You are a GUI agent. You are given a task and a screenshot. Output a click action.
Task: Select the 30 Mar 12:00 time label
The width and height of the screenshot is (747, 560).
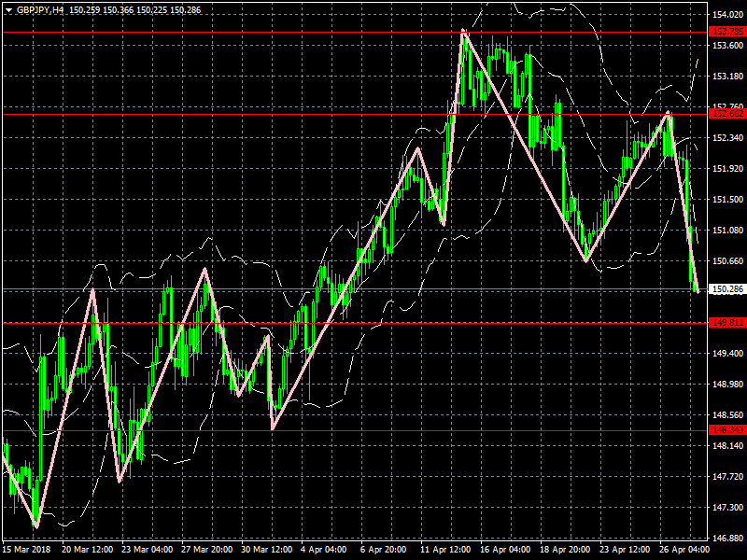pos(267,550)
